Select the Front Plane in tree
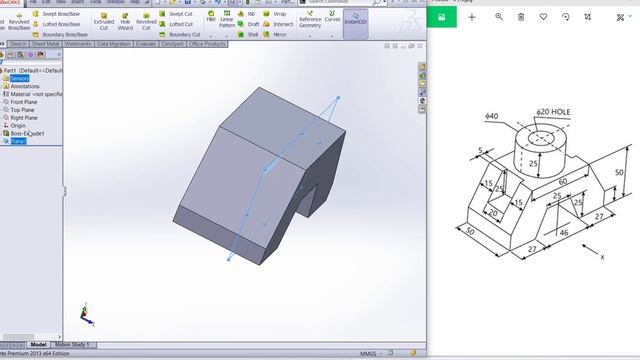The height and width of the screenshot is (360, 640). [x=24, y=102]
